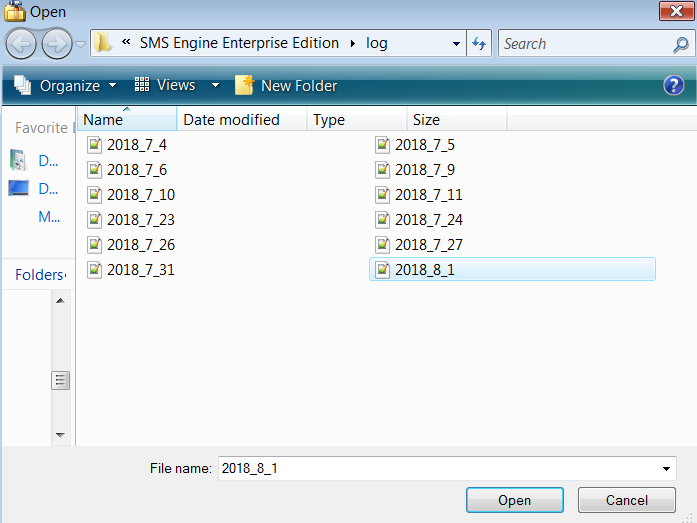Expand the address bar path dropdown
This screenshot has width=697, height=523.
tap(456, 44)
